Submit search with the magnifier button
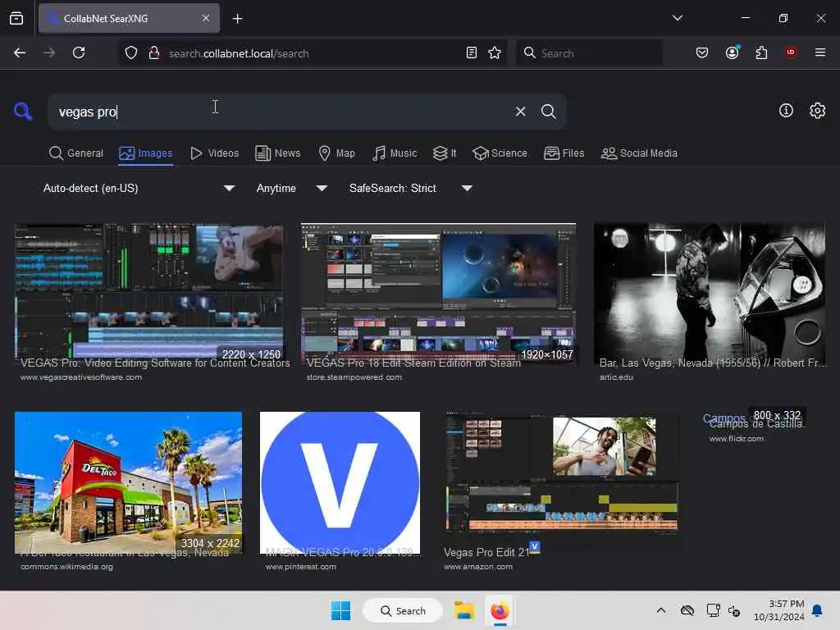The image size is (840, 630). click(x=548, y=112)
